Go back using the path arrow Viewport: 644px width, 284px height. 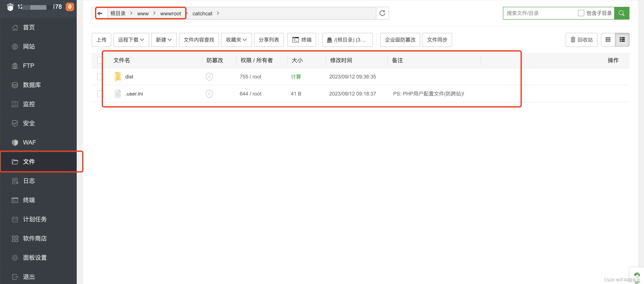coord(100,13)
